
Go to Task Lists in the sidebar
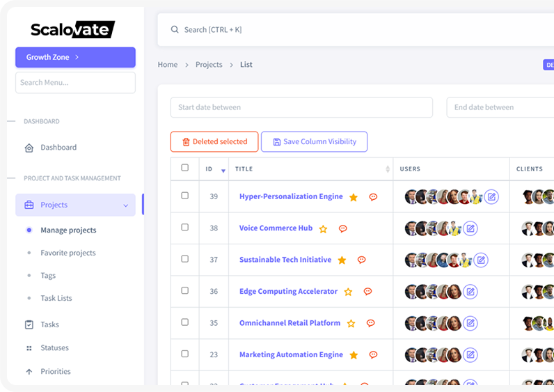tap(56, 298)
